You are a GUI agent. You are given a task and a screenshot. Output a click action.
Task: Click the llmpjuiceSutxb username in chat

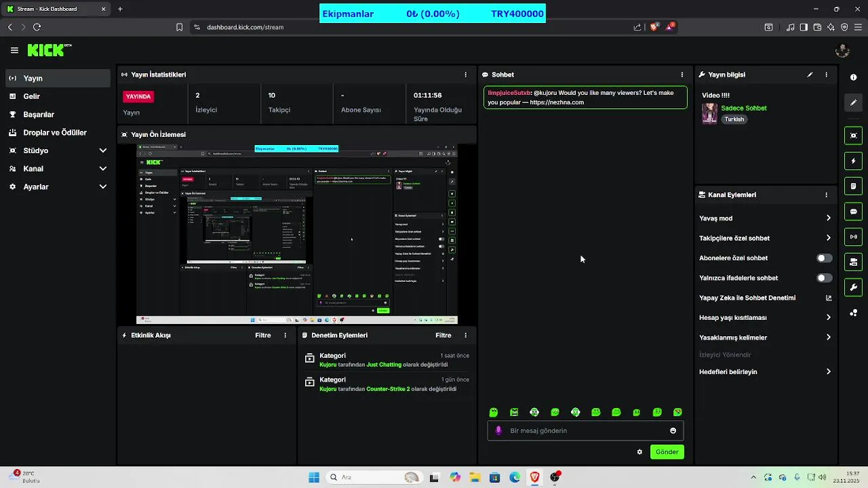(509, 93)
